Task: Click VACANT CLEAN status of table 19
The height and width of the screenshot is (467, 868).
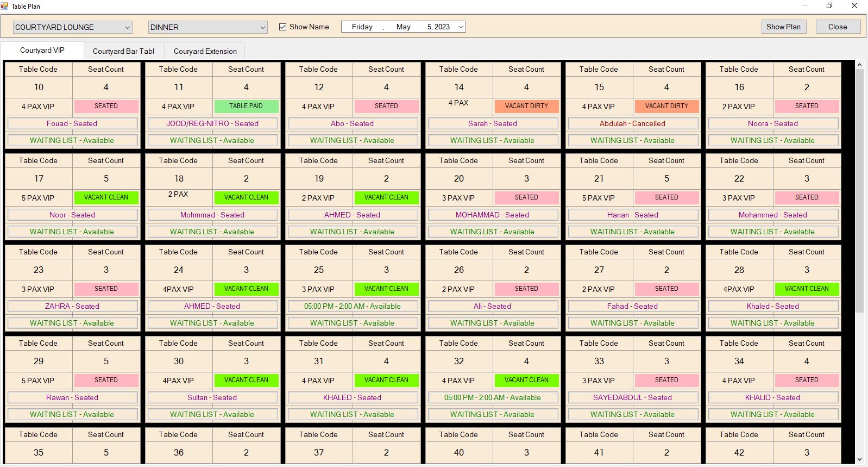Action: [x=386, y=197]
